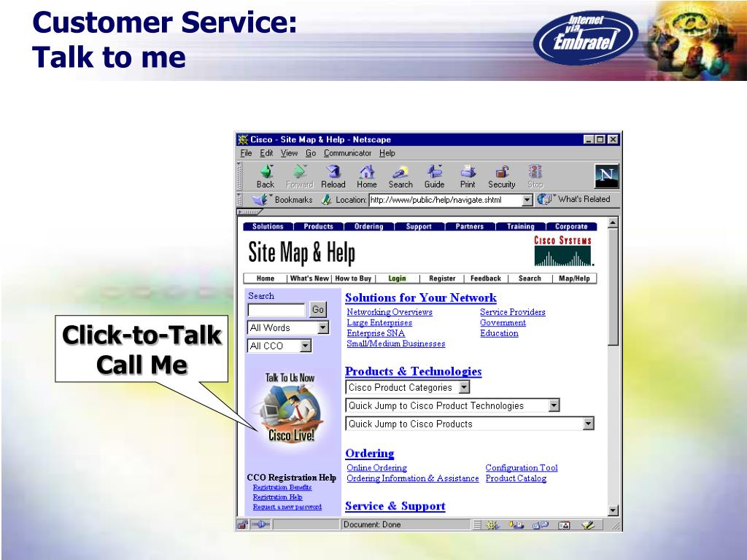Viewport: 747px width, 560px height.
Task: Select the Partners tab
Action: tap(470, 227)
